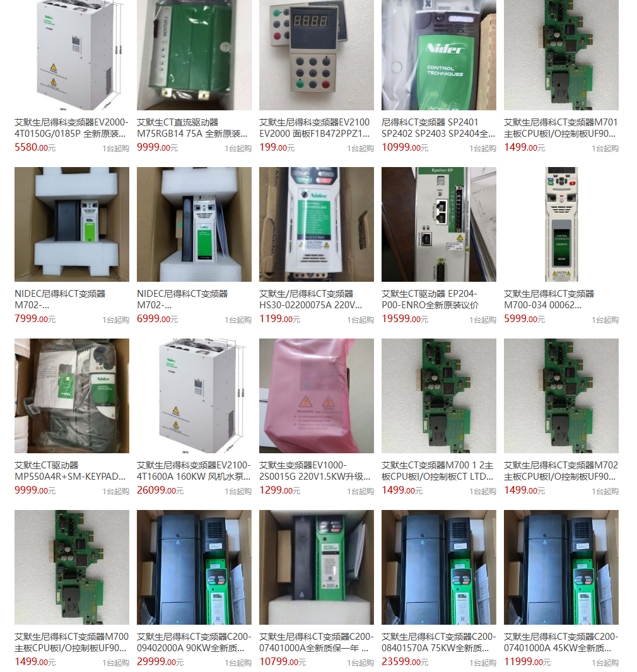Open the C200-09402000A 90KW listing title
This screenshot has height=672, width=637.
[194, 642]
